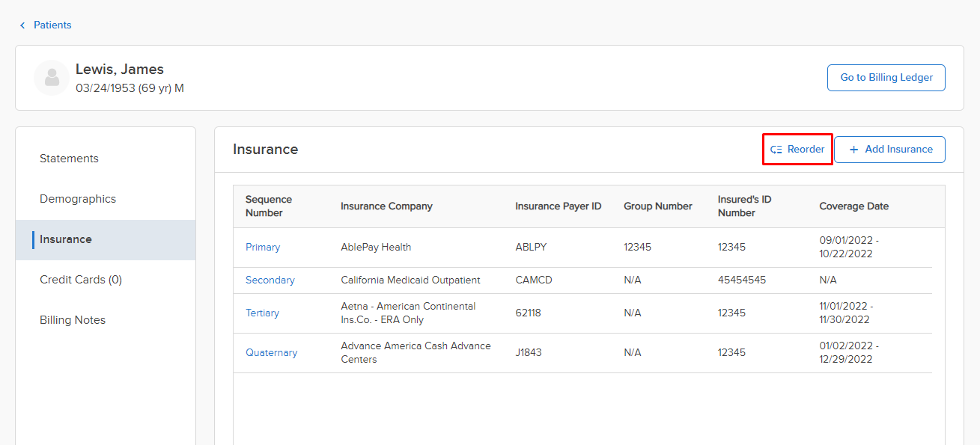Click the plus icon in Add Insurance

coord(853,150)
